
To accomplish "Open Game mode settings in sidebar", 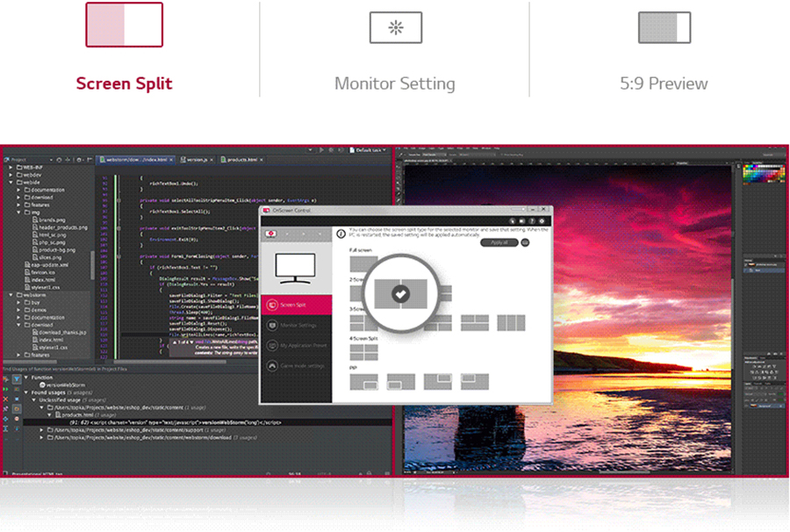I will (297, 366).
